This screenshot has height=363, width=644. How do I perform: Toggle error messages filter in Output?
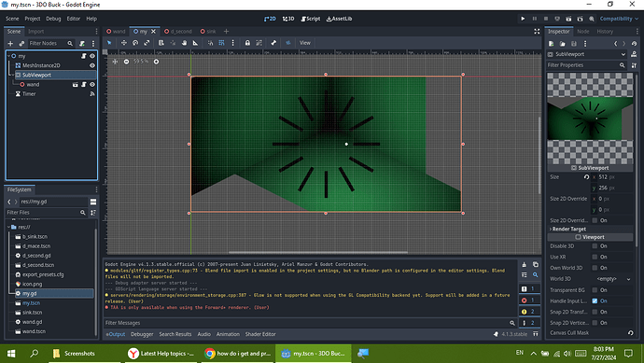(529, 300)
